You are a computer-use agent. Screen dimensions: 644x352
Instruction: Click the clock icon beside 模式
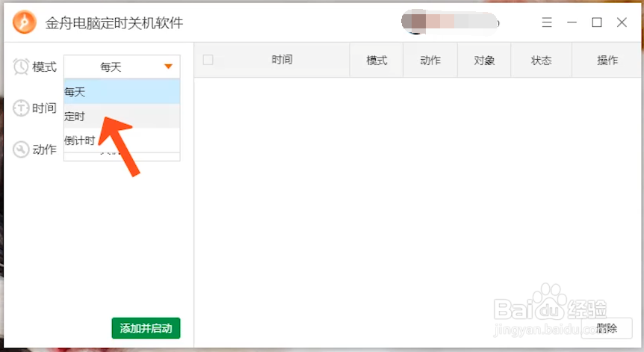tap(21, 67)
